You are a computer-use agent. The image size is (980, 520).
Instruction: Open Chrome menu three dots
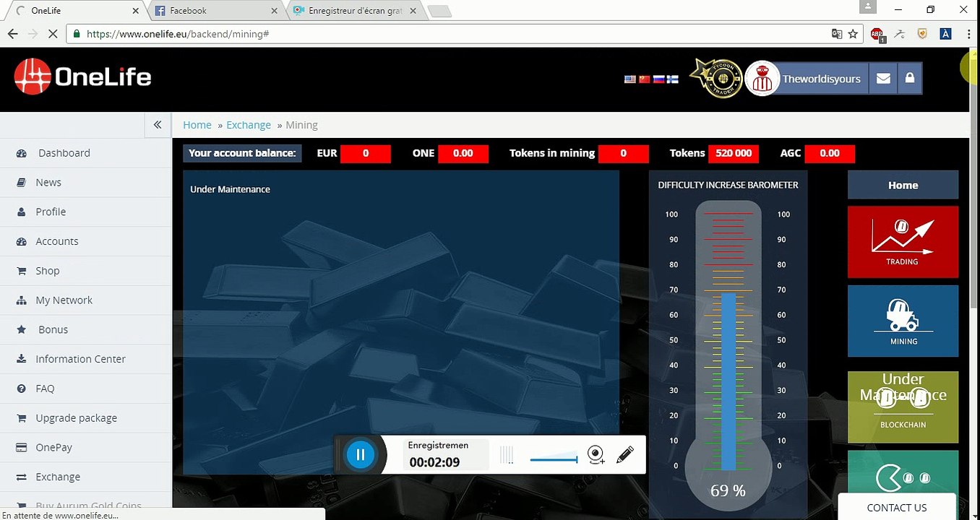[967, 34]
